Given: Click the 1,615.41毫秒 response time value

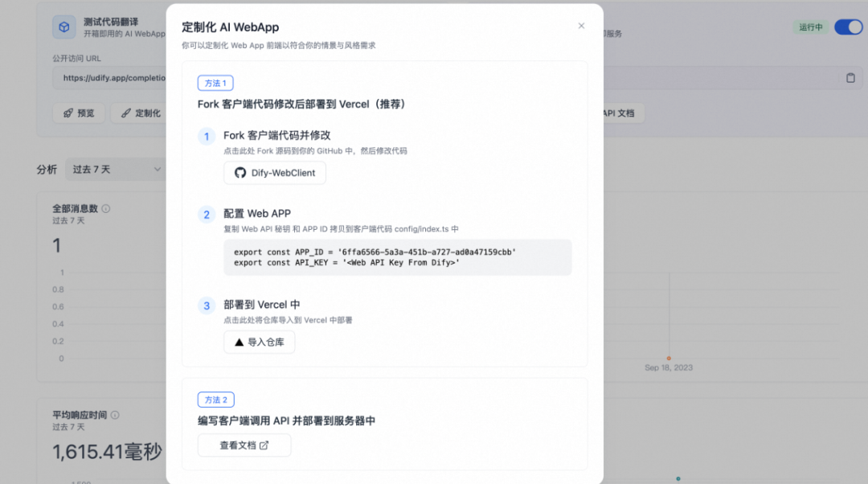Looking at the screenshot, I should tap(108, 452).
